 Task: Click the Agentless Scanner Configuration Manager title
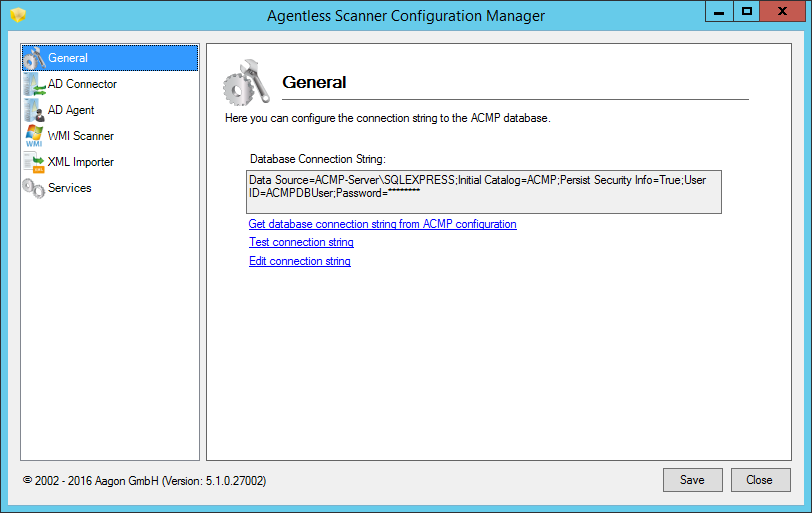pyautogui.click(x=406, y=16)
